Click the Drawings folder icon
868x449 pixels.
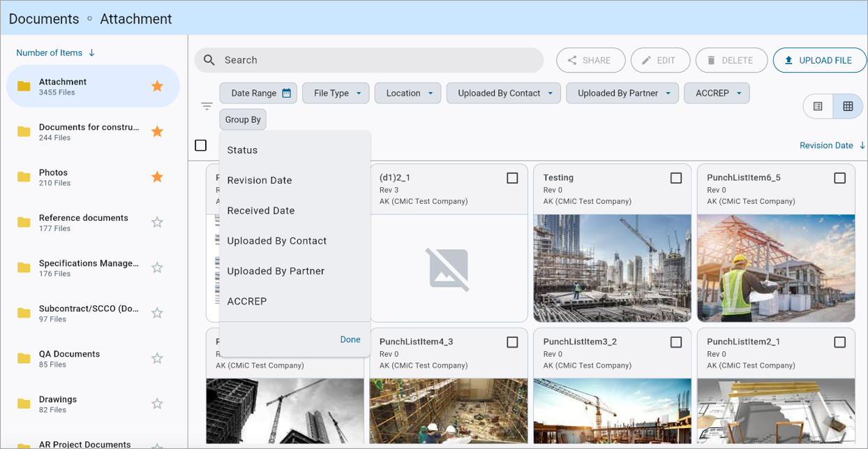click(24, 404)
